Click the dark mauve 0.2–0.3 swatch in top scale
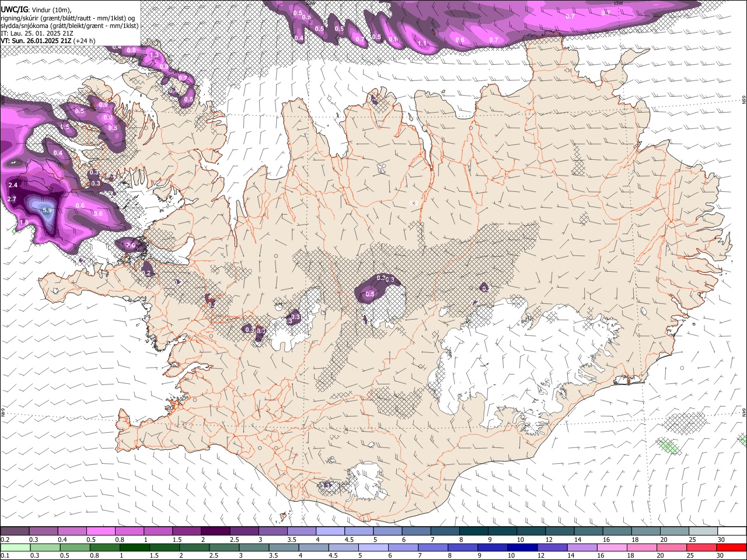 point(15,531)
